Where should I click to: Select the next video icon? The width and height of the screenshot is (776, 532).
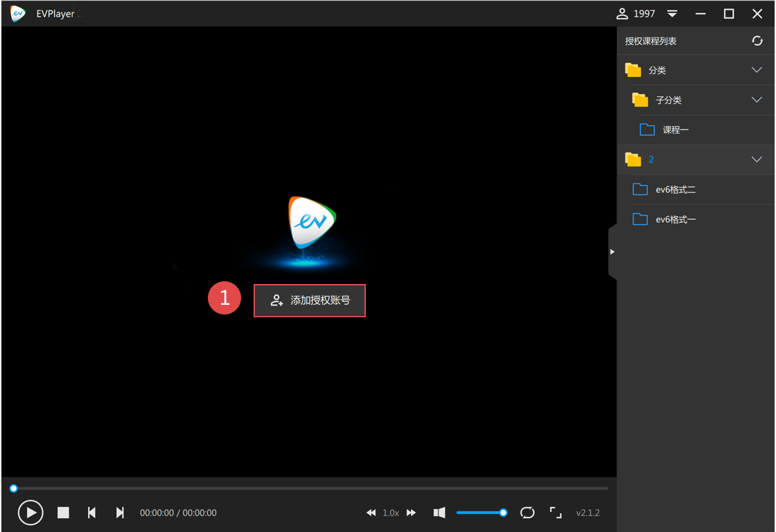pos(120,513)
